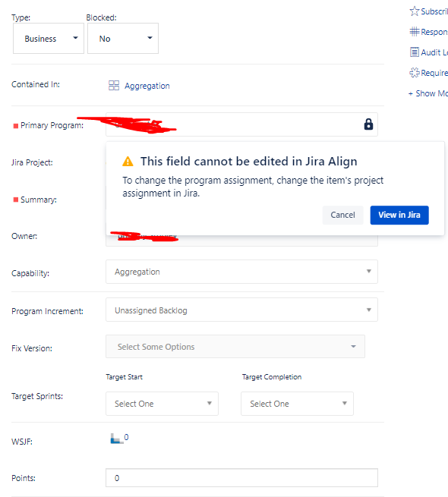Expand the Program Increment dropdown
448x497 pixels.
coord(241,310)
